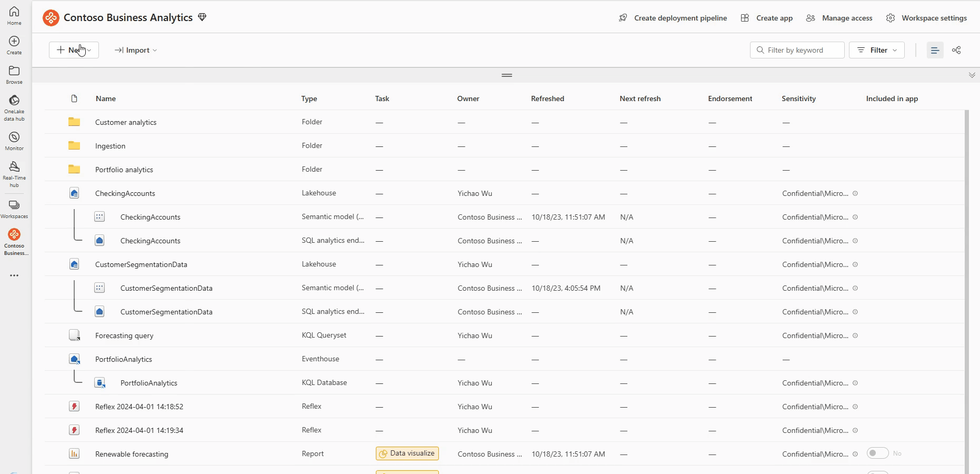Click the Refreshed column header
980x474 pixels.
tap(547, 98)
